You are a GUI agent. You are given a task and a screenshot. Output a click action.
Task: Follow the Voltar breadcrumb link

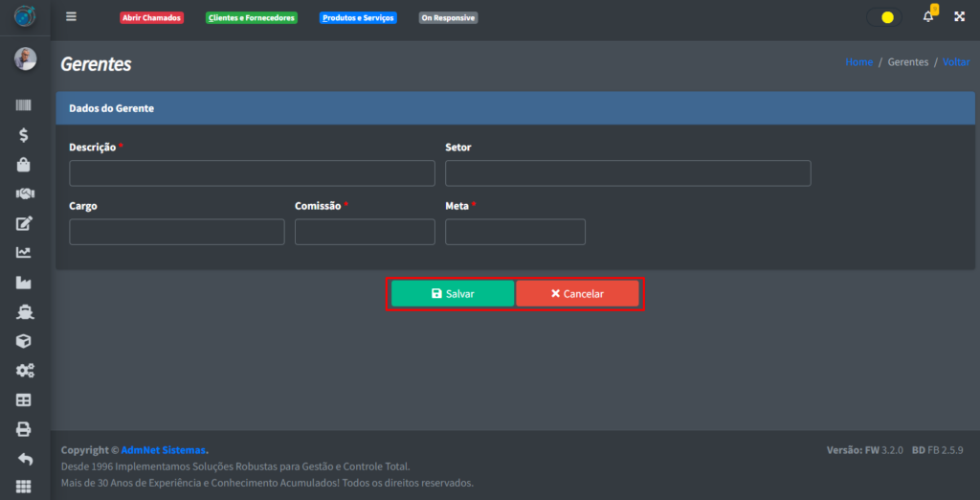(x=955, y=62)
